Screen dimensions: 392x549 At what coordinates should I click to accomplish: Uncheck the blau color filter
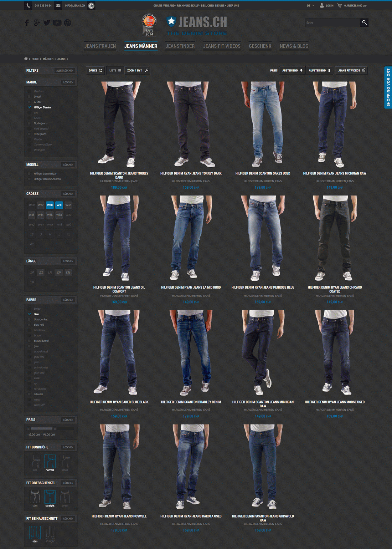coord(29,314)
